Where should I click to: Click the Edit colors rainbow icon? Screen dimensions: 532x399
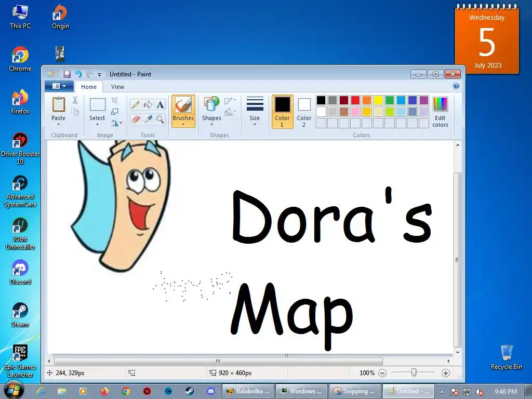pyautogui.click(x=440, y=104)
